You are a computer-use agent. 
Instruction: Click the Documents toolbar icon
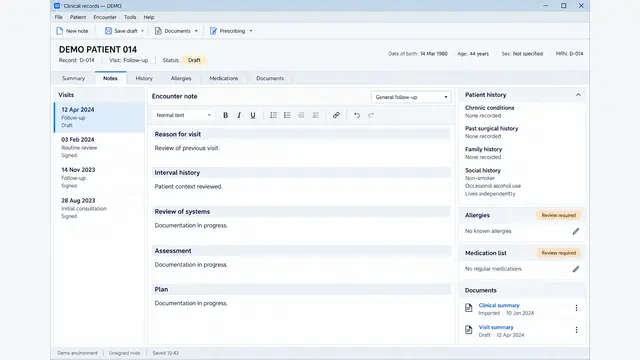158,31
